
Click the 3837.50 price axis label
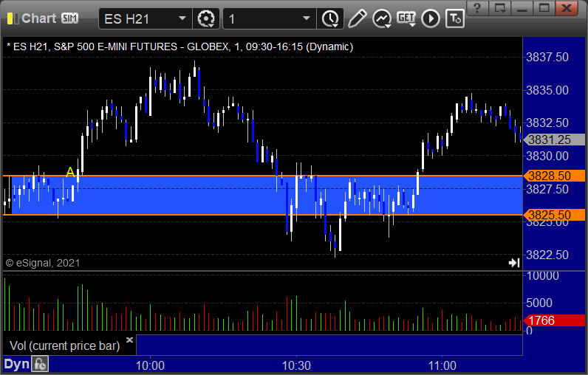(x=547, y=58)
